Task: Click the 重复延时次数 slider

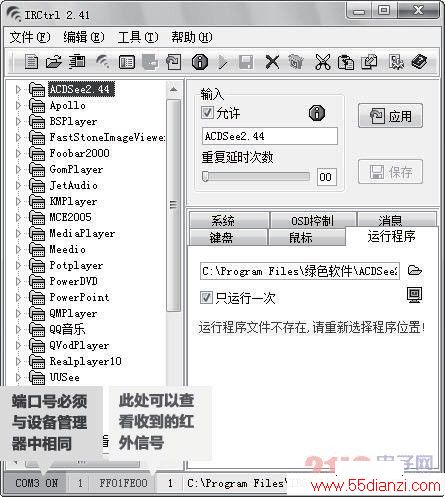Action: 256,176
